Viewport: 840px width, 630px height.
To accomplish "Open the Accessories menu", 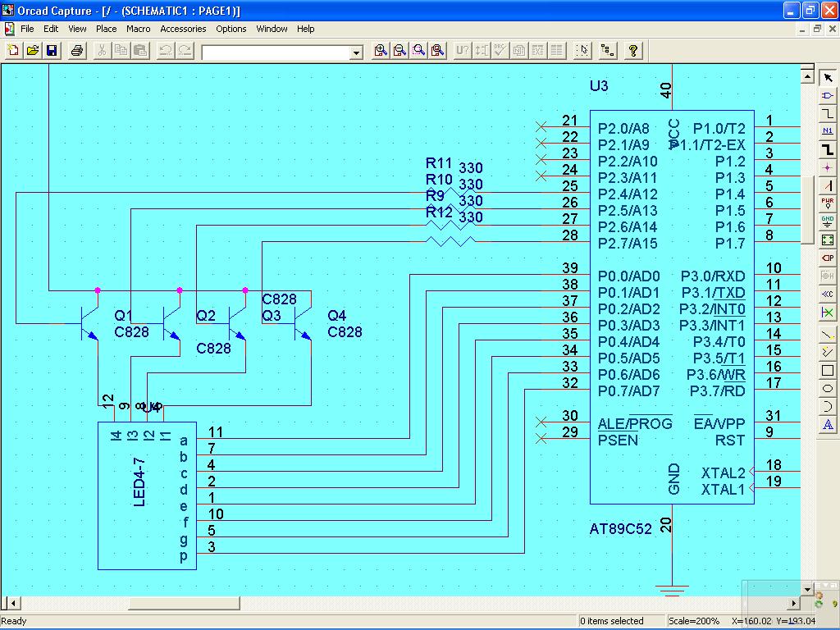I will pyautogui.click(x=183, y=29).
